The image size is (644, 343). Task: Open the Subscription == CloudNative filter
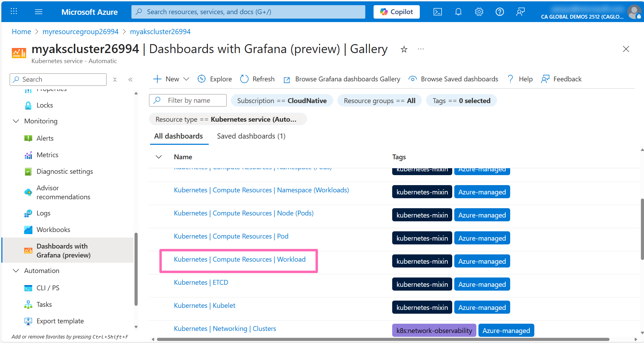click(281, 101)
